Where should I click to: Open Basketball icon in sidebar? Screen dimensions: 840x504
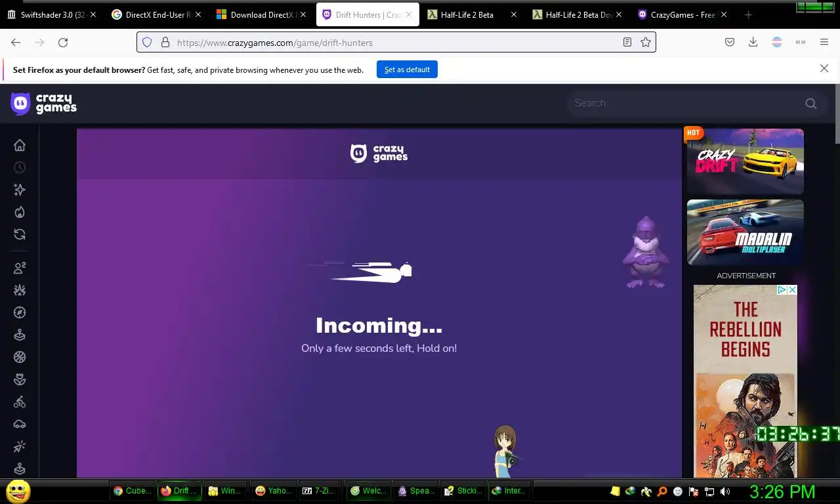[20, 357]
